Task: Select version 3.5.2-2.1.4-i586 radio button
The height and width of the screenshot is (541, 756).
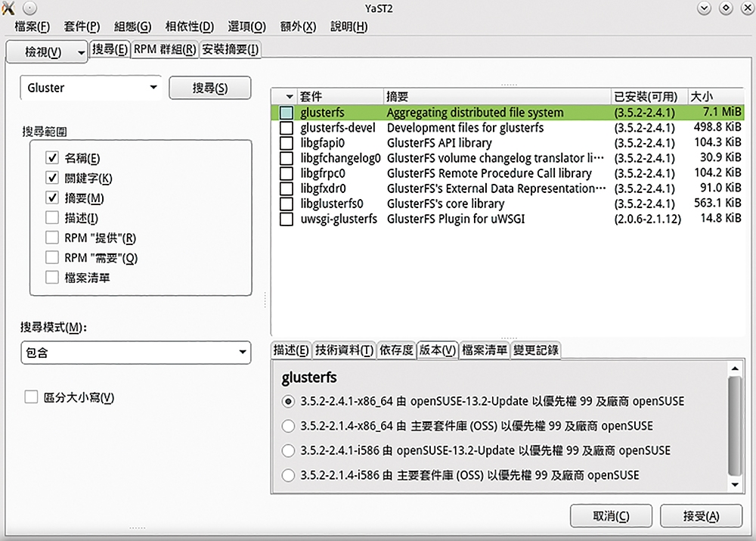Action: click(x=288, y=475)
